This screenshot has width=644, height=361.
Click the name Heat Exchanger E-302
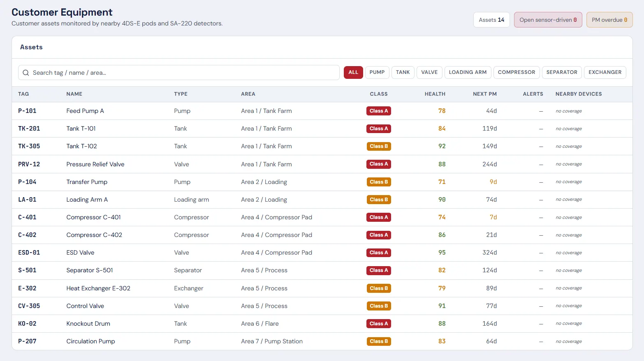[98, 288]
